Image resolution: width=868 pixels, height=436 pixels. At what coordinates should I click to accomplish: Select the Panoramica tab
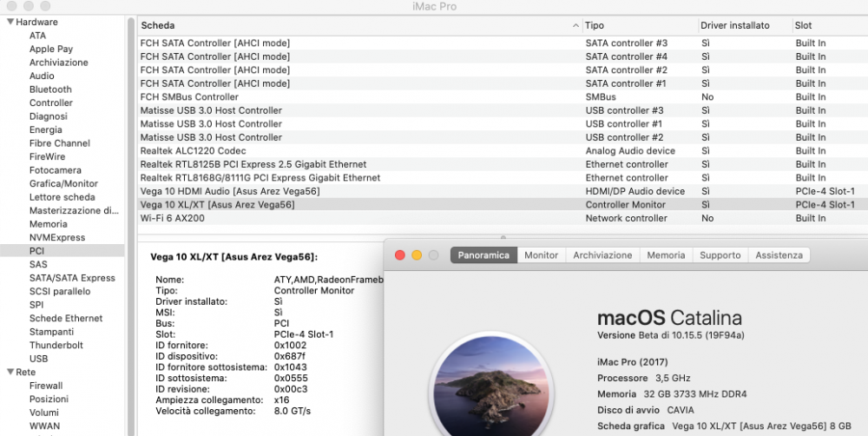(x=483, y=254)
